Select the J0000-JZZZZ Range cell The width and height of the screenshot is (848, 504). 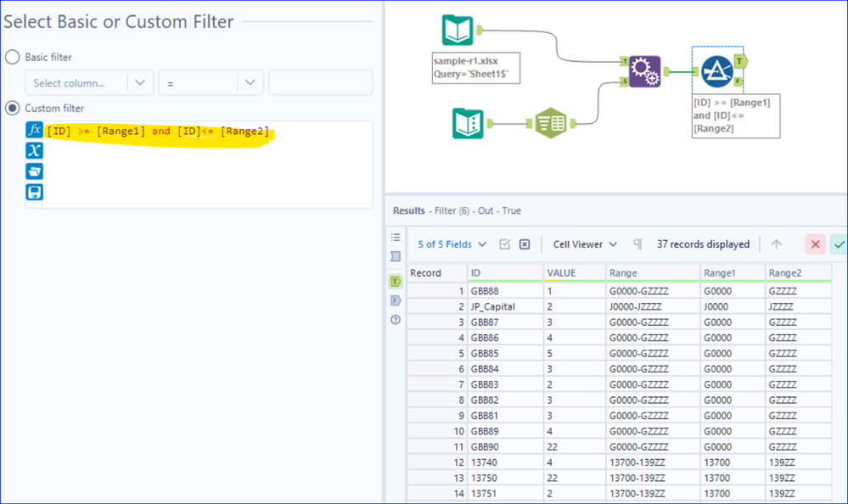click(653, 306)
